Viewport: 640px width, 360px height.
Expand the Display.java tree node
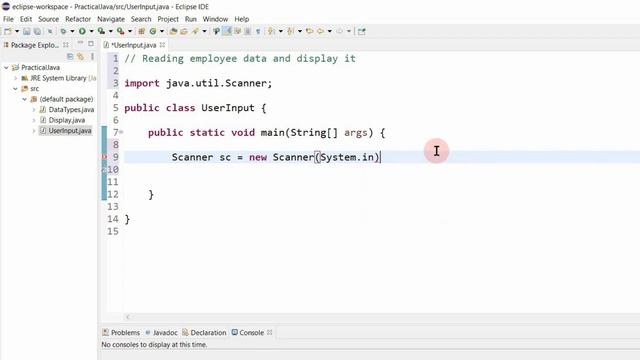pyautogui.click(x=34, y=120)
